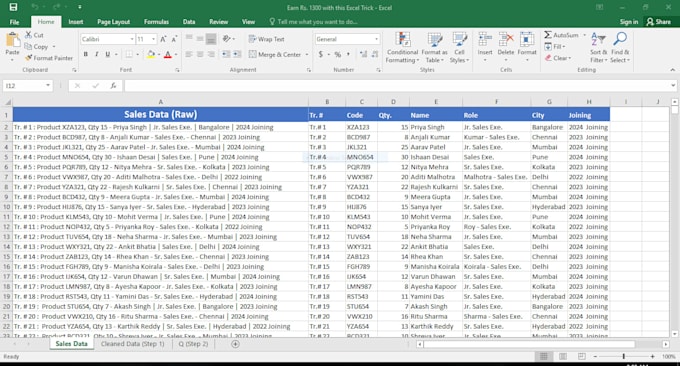Apply comma style
The image size is (680, 366).
click(348, 55)
